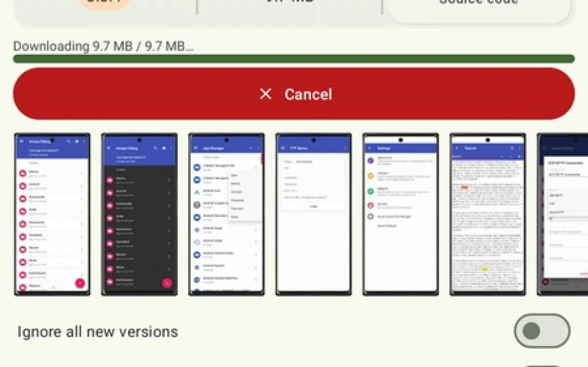
Task: Open the light theme file list screenshot
Action: 52,214
